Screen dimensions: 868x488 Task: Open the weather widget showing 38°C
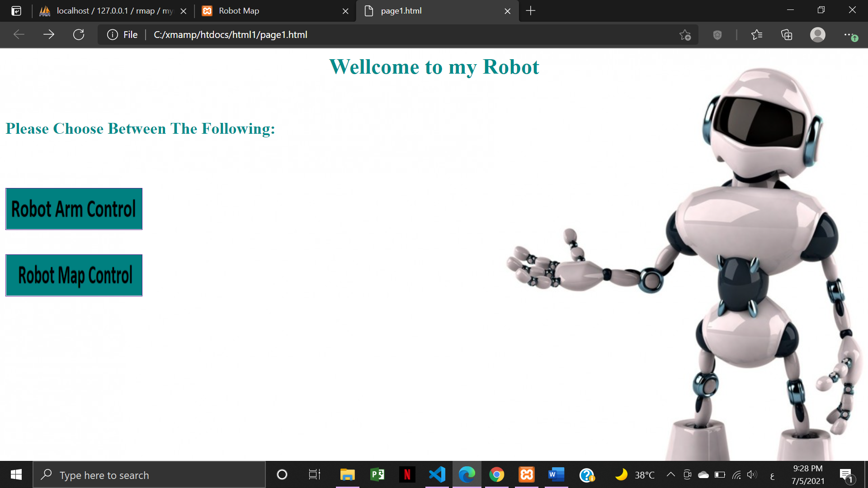pos(634,474)
